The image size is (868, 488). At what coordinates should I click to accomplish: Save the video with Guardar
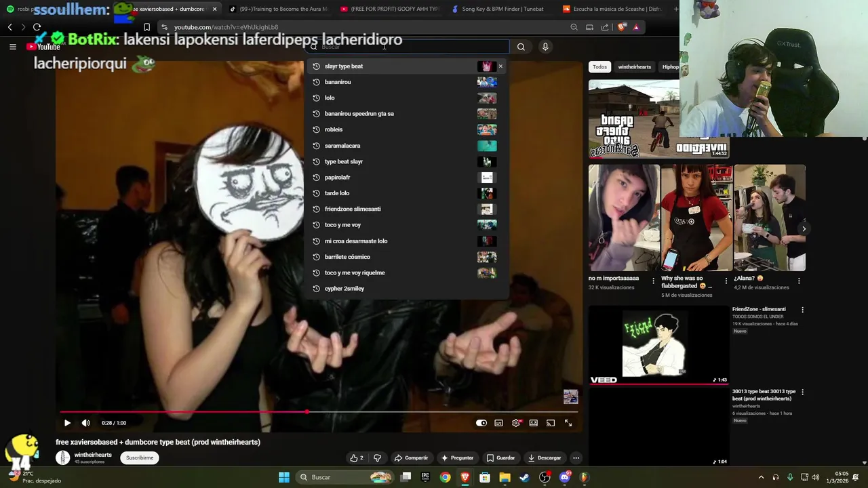tap(500, 458)
